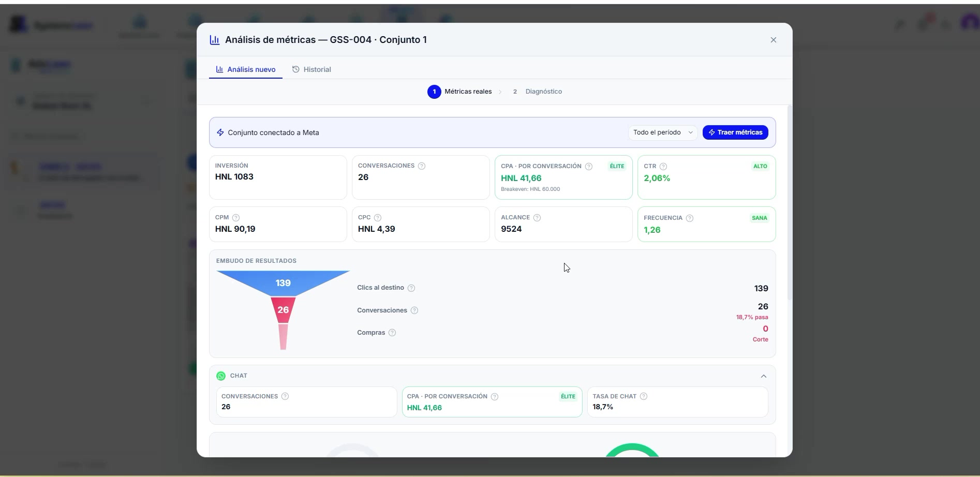Collapse the CHAT section chevron

[x=763, y=376]
